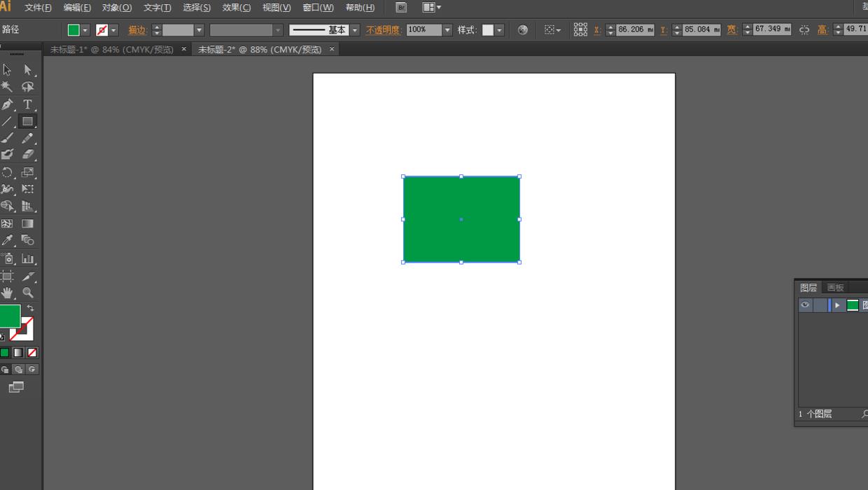Select the Blend tool
Viewport: 868px width, 490px height.
tap(27, 241)
